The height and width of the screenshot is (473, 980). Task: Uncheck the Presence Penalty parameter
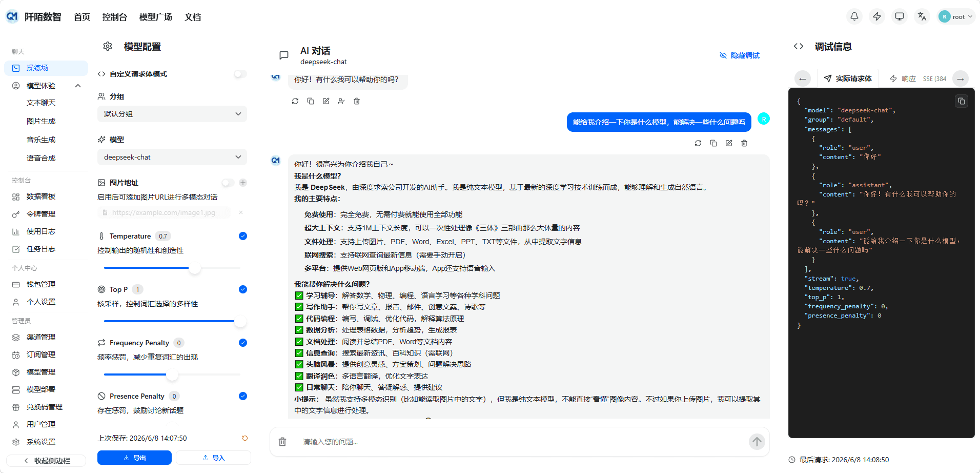coord(243,396)
